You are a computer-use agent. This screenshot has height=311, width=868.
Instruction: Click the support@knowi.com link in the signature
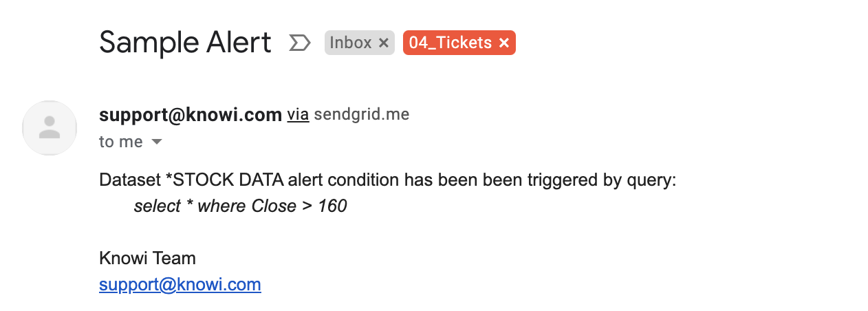tap(180, 285)
